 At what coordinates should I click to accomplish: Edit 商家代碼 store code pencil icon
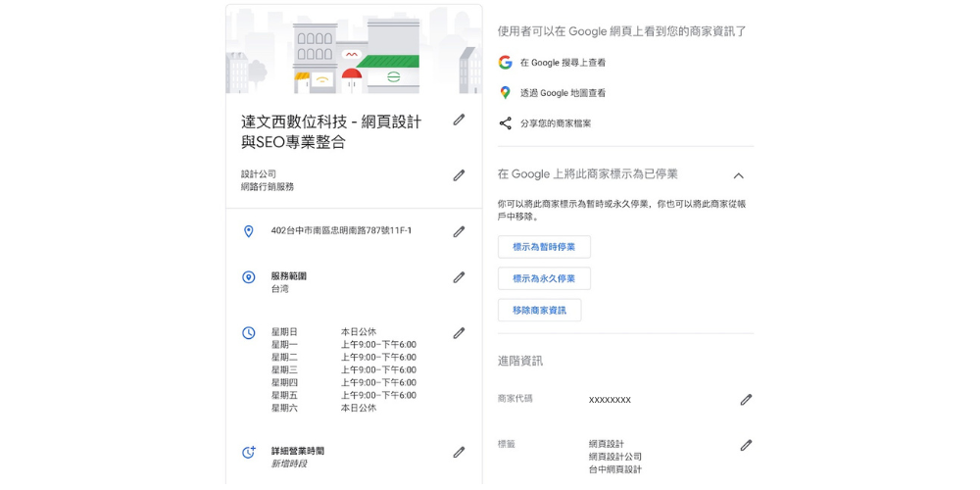click(746, 400)
